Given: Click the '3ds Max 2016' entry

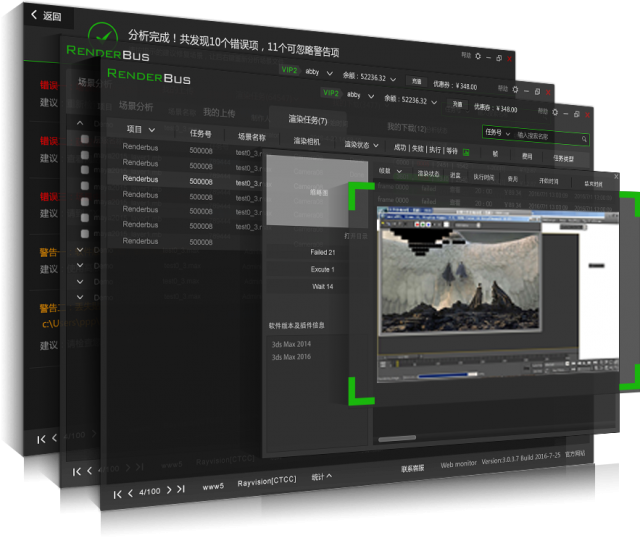Looking at the screenshot, I should click(x=291, y=357).
